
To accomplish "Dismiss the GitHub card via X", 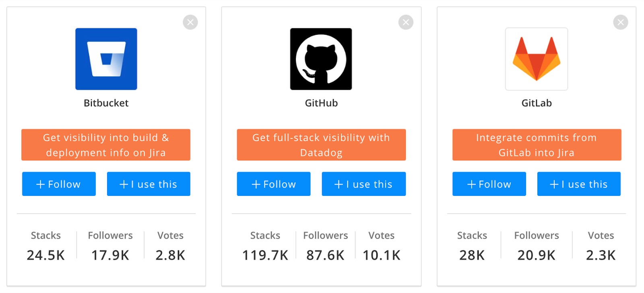I will pos(406,22).
